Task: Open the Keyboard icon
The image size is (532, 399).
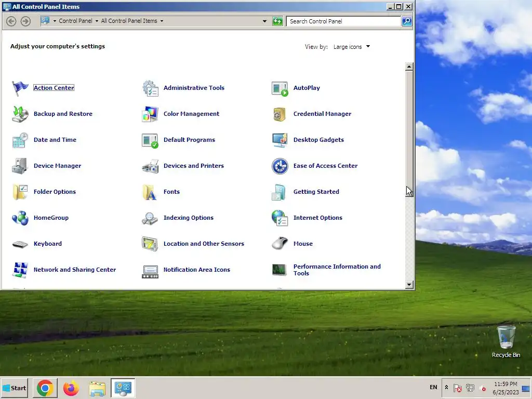Action: 20,244
